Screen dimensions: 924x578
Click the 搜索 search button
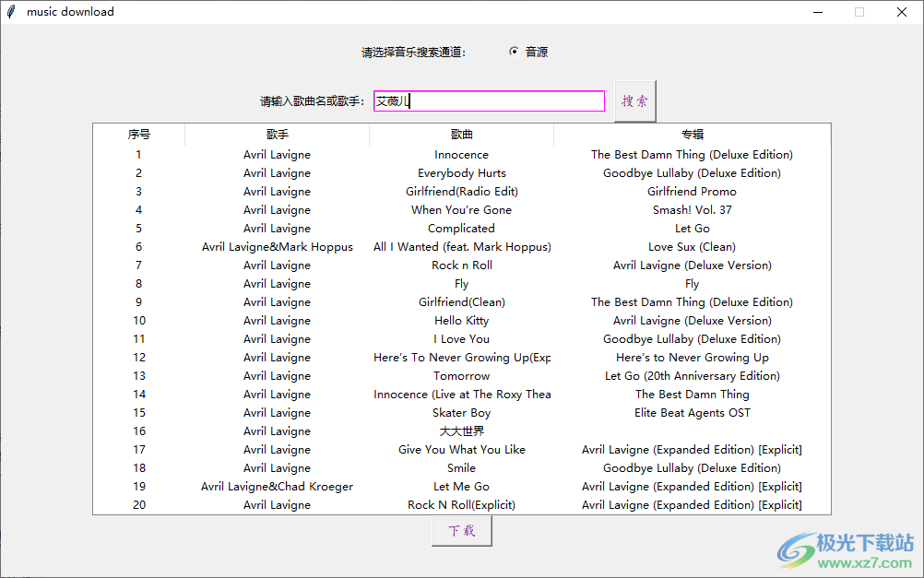coord(634,101)
